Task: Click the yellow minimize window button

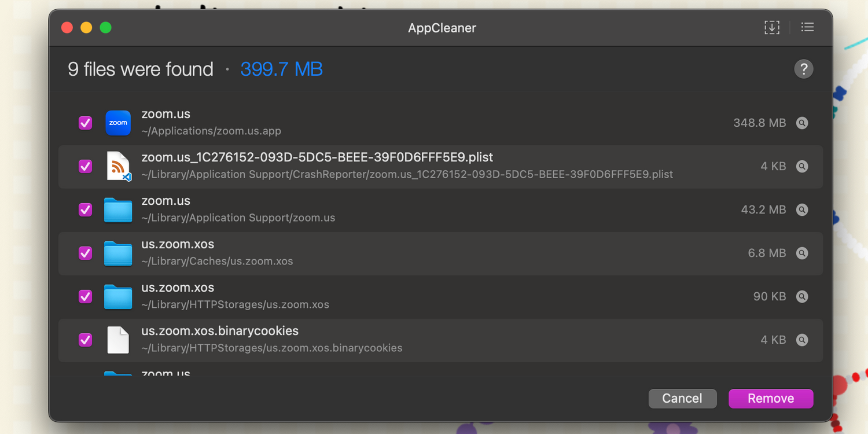Action: point(86,28)
